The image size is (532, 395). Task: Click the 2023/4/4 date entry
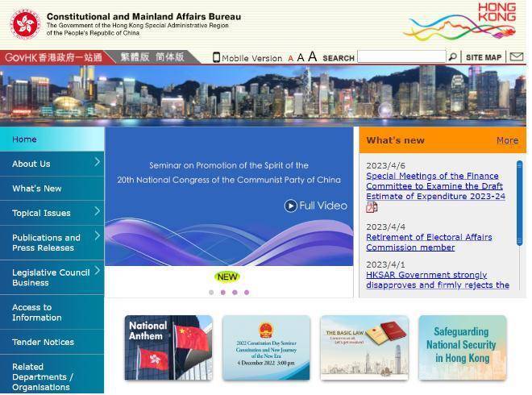click(385, 227)
